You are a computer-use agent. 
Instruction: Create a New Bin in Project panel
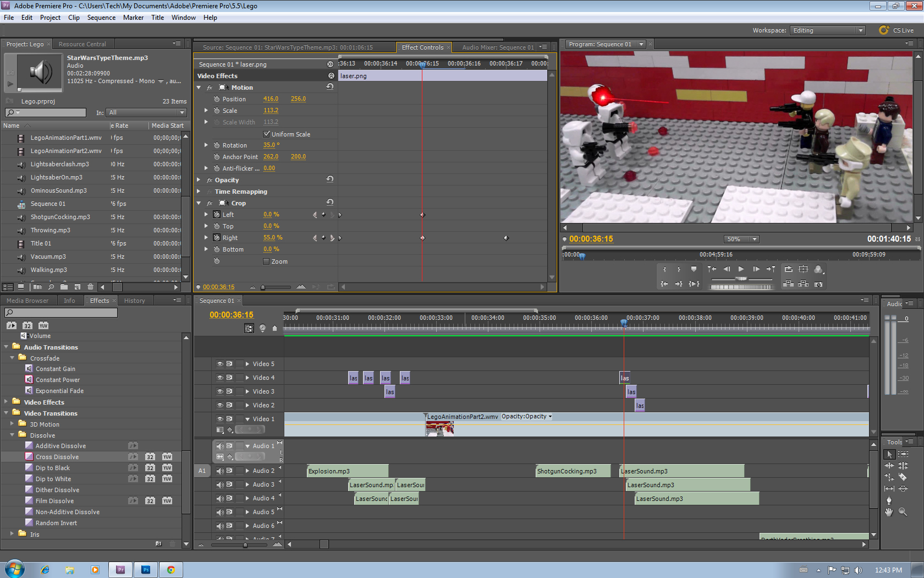pos(64,287)
